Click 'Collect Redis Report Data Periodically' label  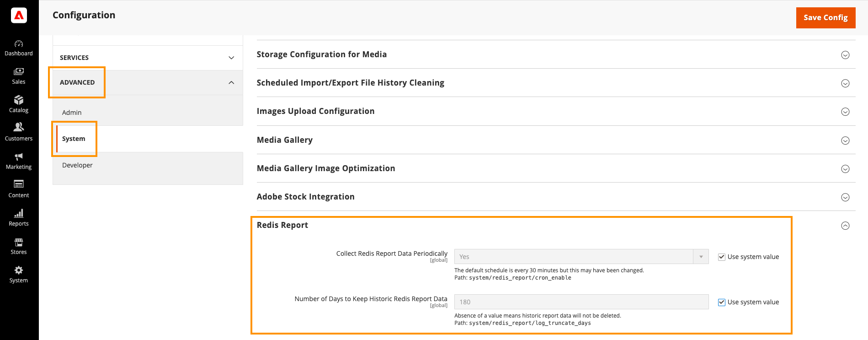pos(392,254)
